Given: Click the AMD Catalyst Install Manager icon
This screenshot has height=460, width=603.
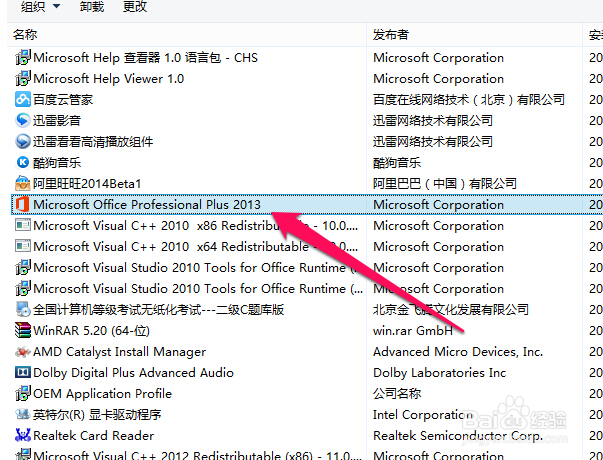Looking at the screenshot, I should pos(23,352).
